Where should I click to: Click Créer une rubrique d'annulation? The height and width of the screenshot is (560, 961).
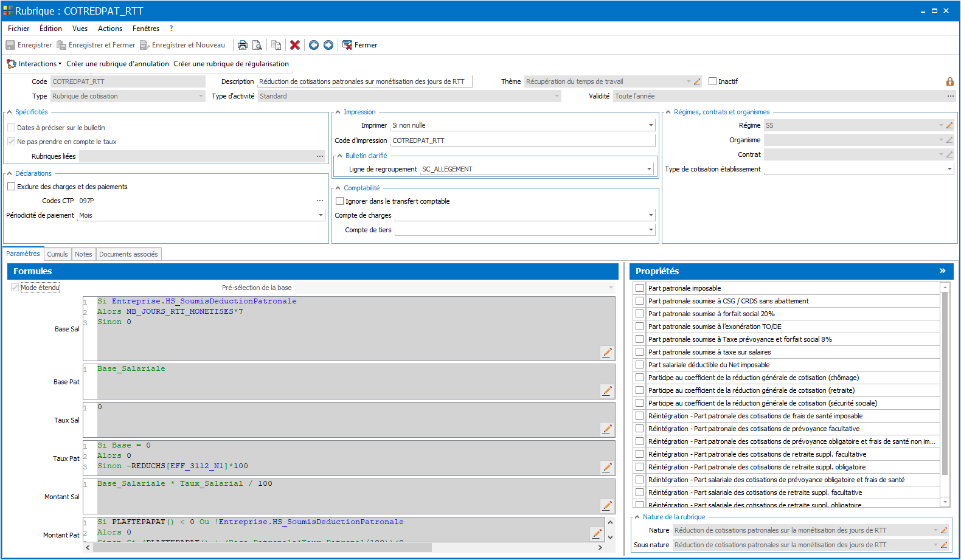point(117,64)
